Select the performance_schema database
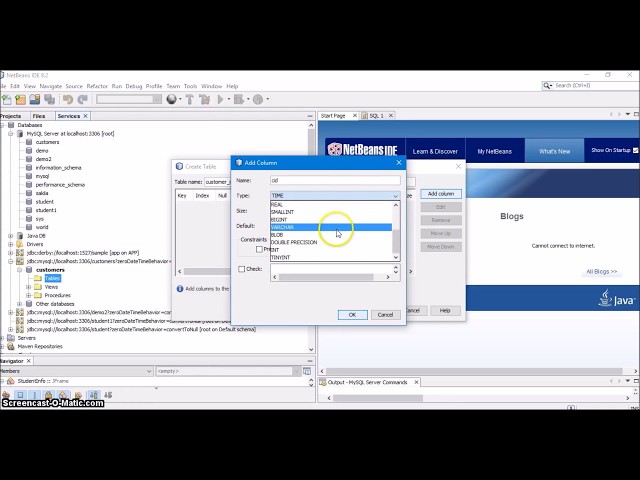Image resolution: width=640 pixels, height=480 pixels. click(60, 185)
